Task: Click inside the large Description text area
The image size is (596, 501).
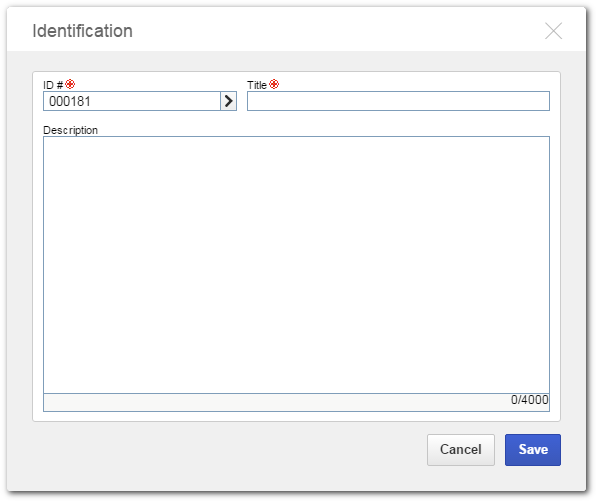Action: pyautogui.click(x=296, y=265)
